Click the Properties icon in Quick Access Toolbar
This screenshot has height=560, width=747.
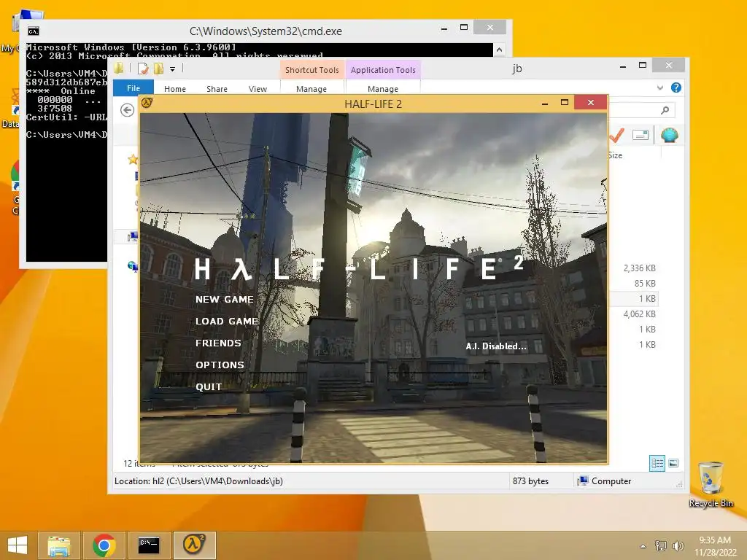[x=142, y=69]
